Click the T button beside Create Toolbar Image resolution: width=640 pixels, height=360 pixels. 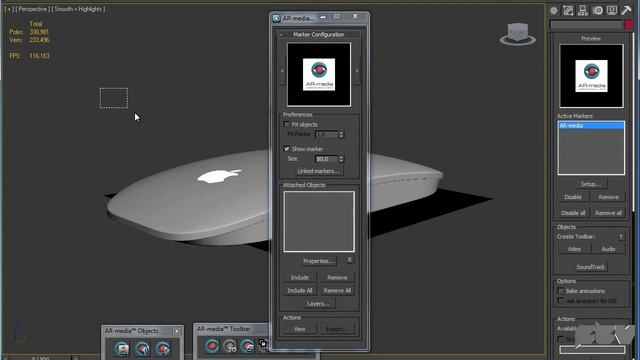621,237
